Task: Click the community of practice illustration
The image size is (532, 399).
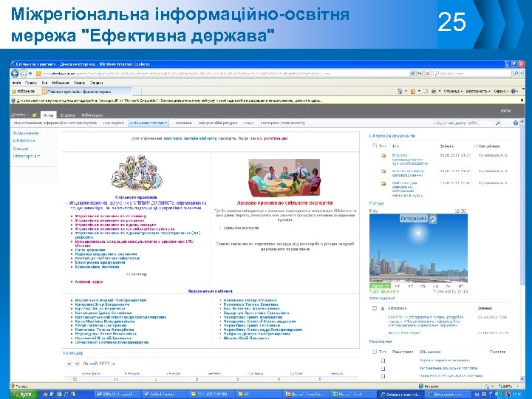Action: click(137, 174)
